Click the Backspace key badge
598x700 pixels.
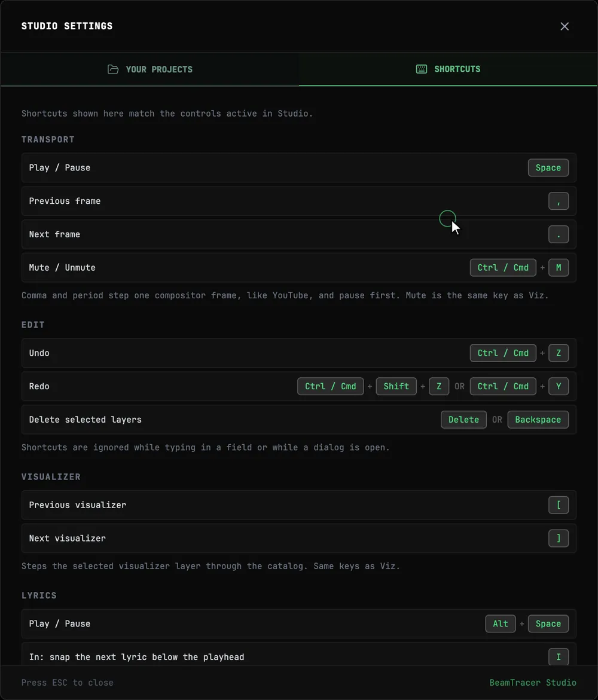click(538, 420)
